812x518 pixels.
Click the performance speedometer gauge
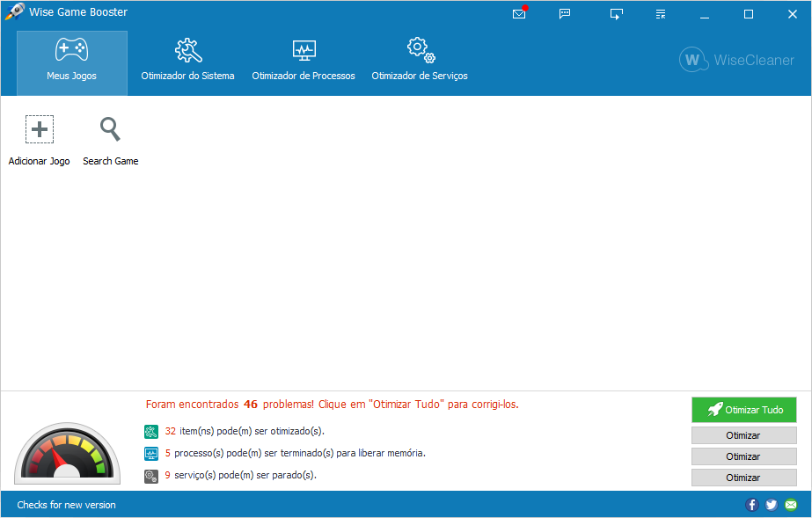point(68,453)
